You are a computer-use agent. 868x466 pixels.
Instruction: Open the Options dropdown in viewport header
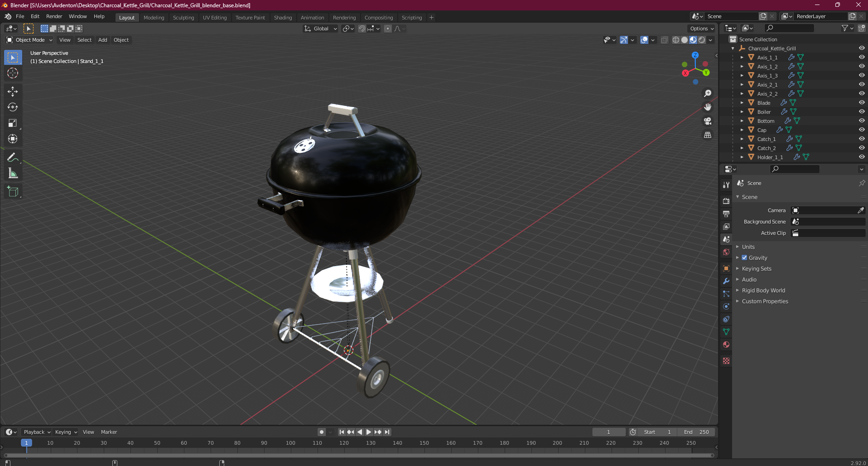tap(702, 29)
